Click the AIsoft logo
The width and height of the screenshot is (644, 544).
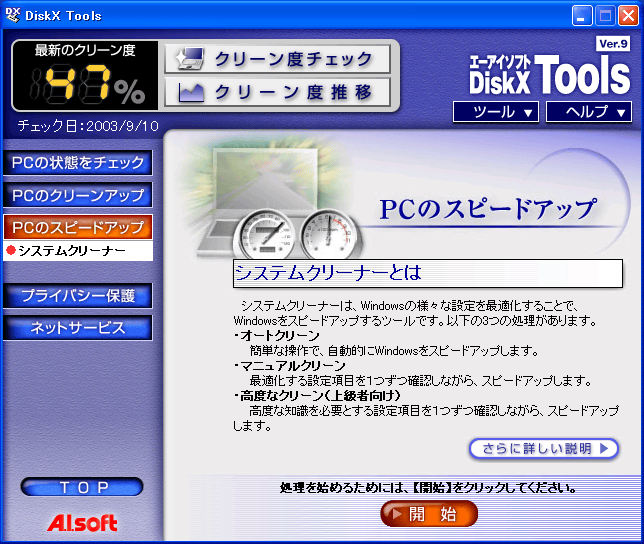[x=82, y=523]
